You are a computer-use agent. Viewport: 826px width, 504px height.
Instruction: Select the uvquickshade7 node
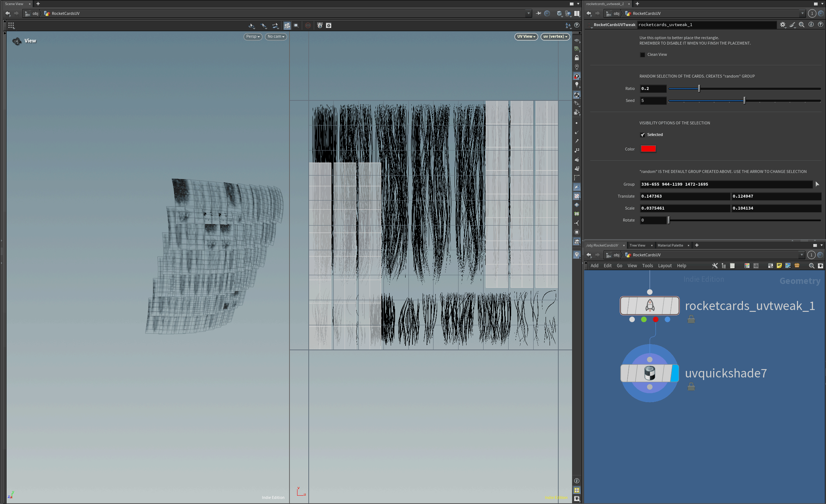649,373
